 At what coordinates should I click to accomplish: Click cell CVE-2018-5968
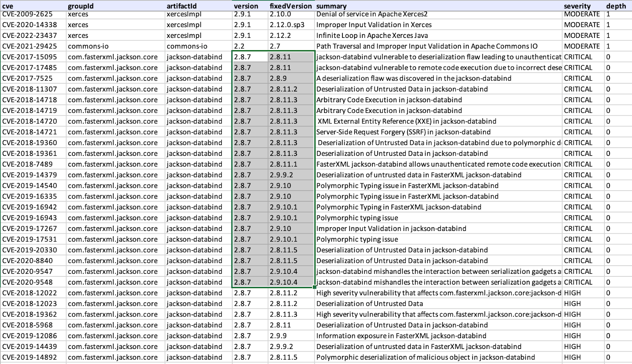click(x=33, y=325)
